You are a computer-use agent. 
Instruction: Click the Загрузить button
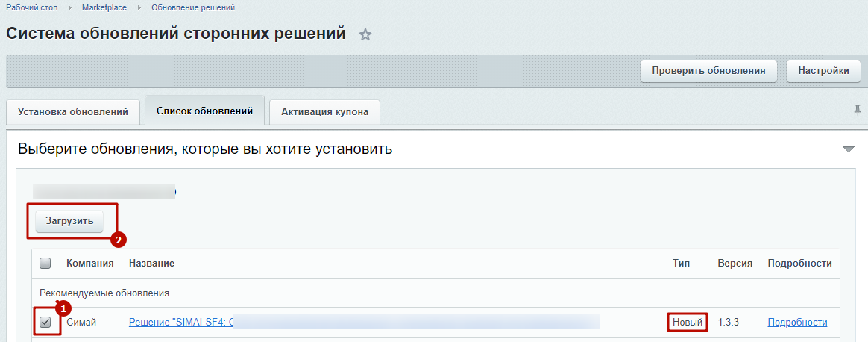click(x=69, y=221)
